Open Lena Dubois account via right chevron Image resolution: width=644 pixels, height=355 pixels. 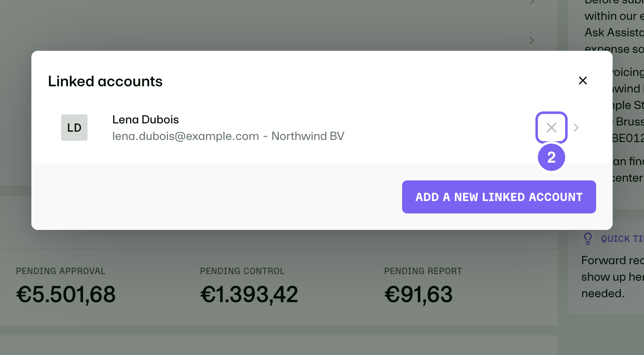576,128
